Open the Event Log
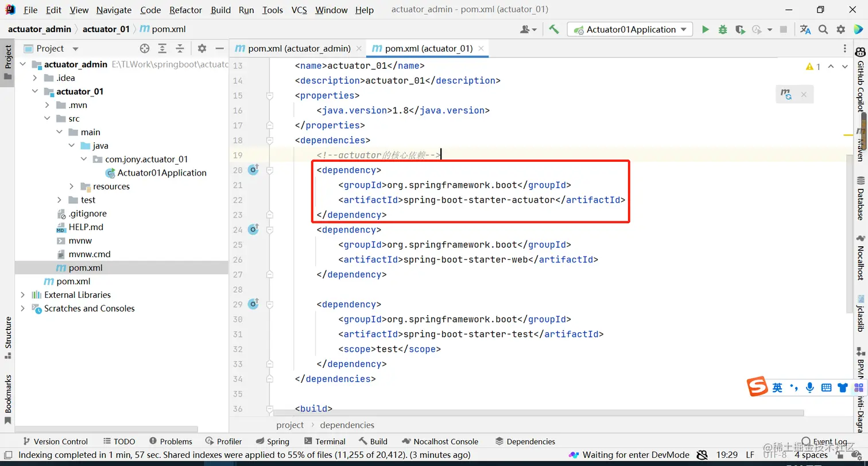 click(825, 441)
